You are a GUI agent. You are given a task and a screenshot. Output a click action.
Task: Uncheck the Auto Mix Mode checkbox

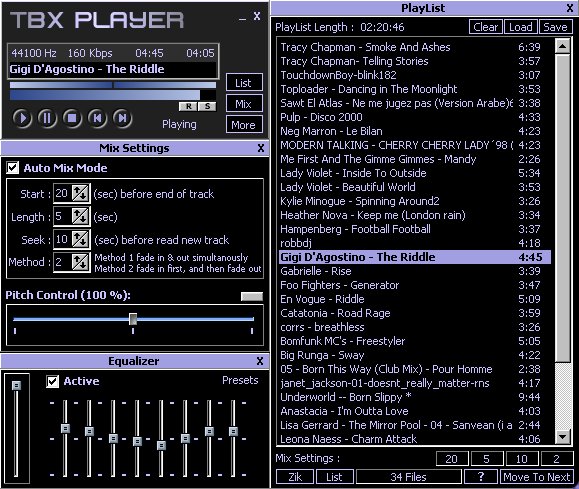(13, 168)
